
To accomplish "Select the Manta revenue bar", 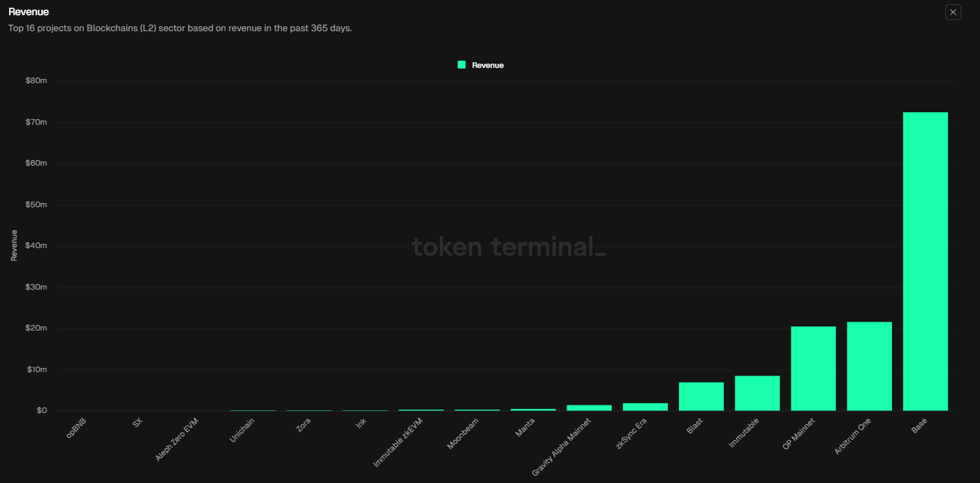I will (x=534, y=410).
